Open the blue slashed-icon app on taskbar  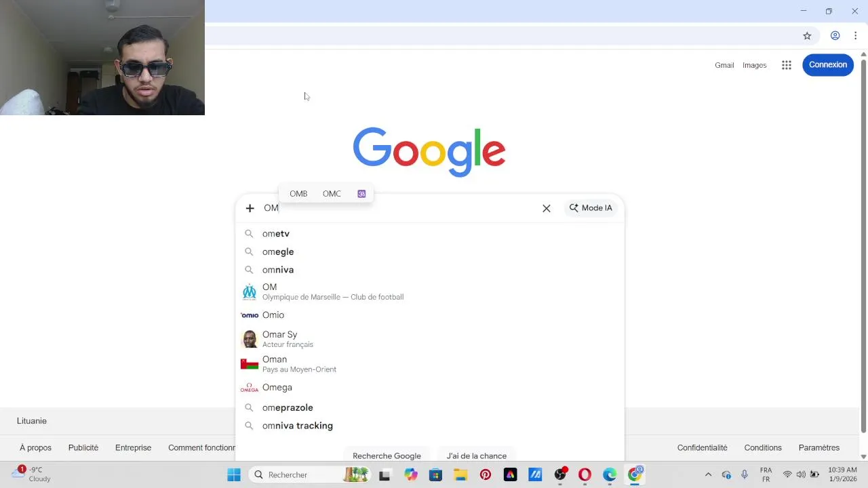[535, 474]
